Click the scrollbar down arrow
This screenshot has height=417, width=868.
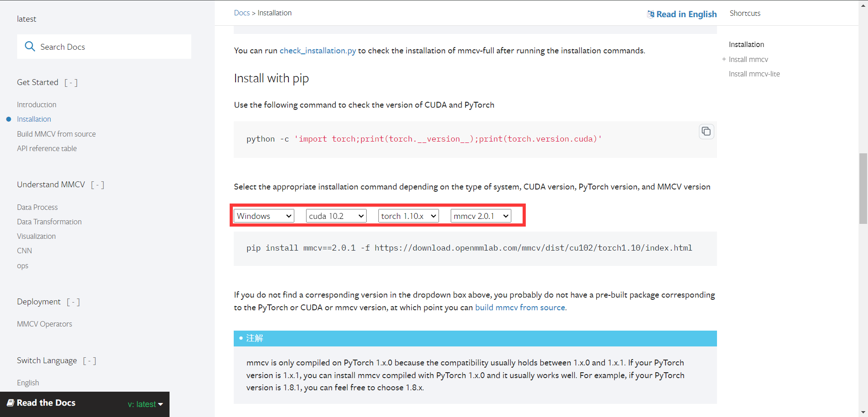(x=863, y=412)
